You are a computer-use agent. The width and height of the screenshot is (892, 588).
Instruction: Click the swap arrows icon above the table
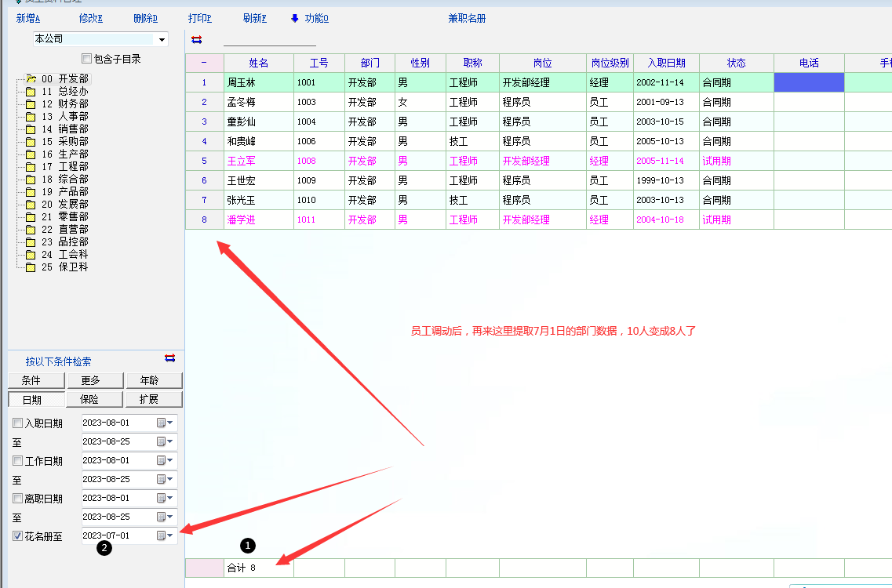(196, 39)
